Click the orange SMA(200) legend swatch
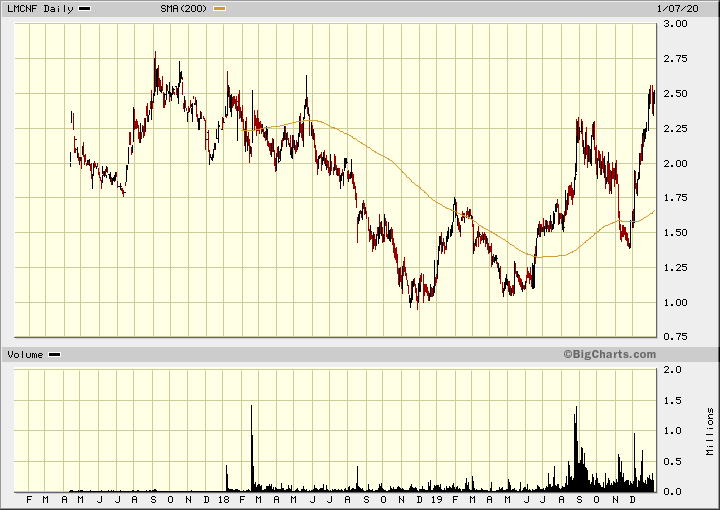This screenshot has width=720, height=510. point(219,9)
